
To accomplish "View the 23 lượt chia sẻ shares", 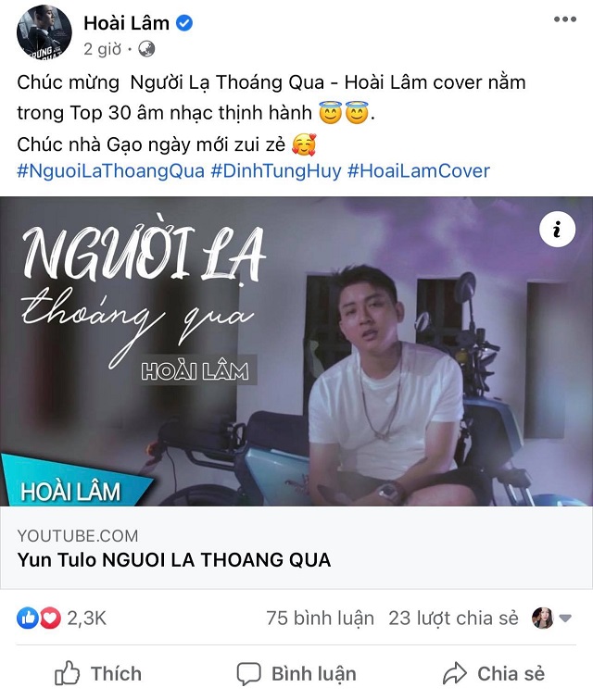I will point(453,619).
